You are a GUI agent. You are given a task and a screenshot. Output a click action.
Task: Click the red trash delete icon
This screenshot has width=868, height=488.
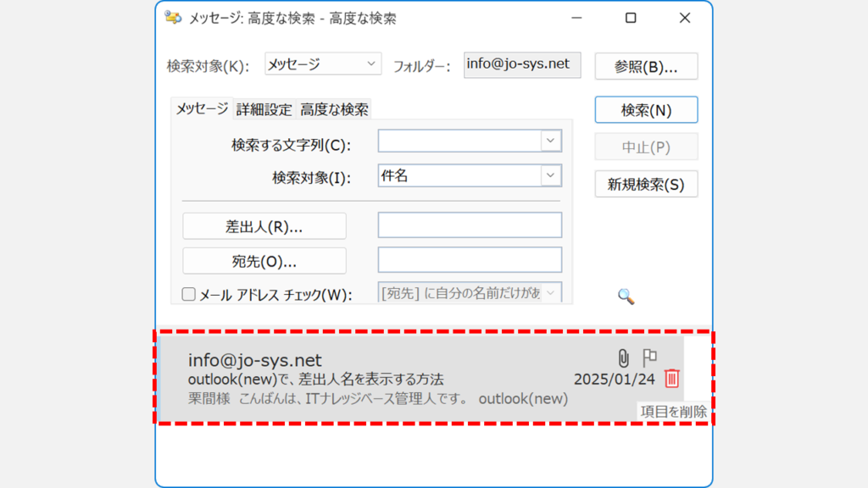pyautogui.click(x=671, y=379)
